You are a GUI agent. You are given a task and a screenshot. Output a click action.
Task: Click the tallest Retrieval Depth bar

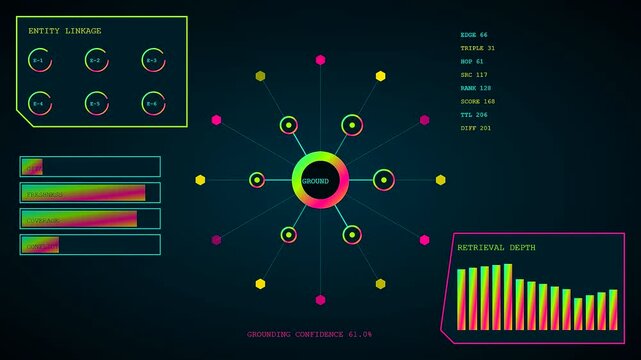pyautogui.click(x=508, y=297)
